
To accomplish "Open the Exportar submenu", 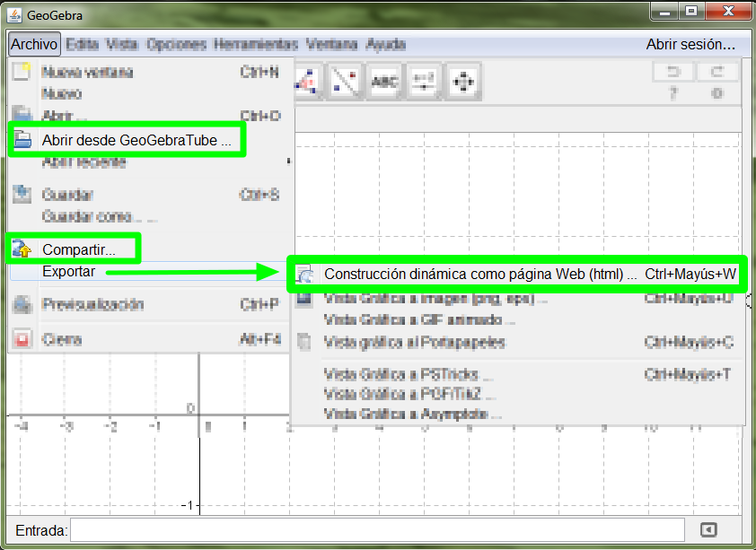I will [x=151, y=271].
